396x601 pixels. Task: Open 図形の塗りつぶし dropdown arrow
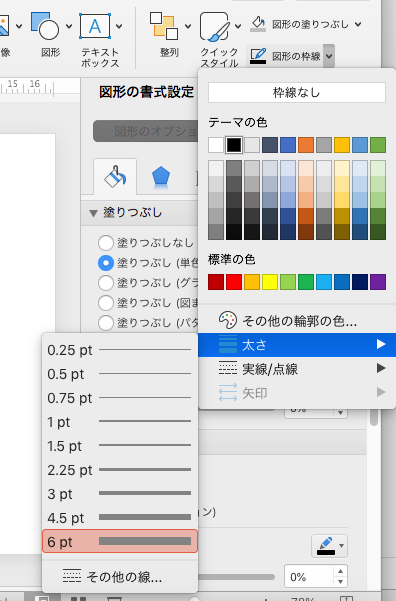click(x=358, y=24)
